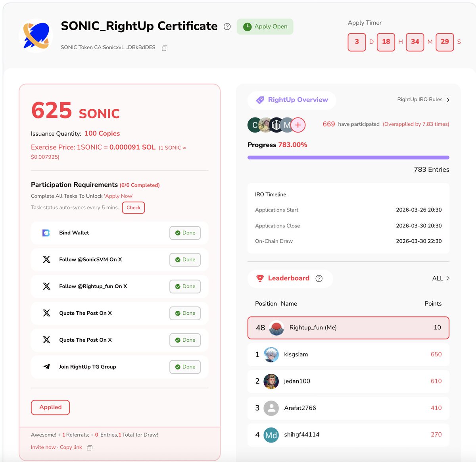
Task: Select the RightUp Overview tab
Action: coord(292,100)
